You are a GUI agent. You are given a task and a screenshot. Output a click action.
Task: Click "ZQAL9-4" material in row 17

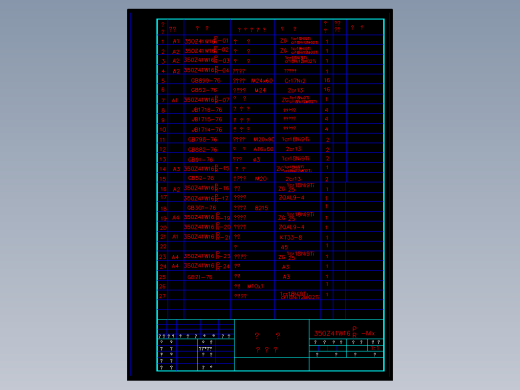click(291, 198)
